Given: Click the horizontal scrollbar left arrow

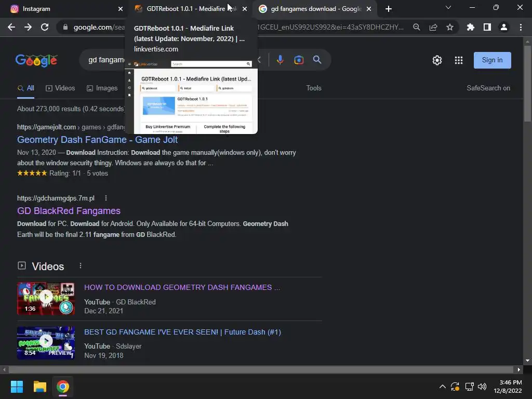Looking at the screenshot, I should (4, 369).
